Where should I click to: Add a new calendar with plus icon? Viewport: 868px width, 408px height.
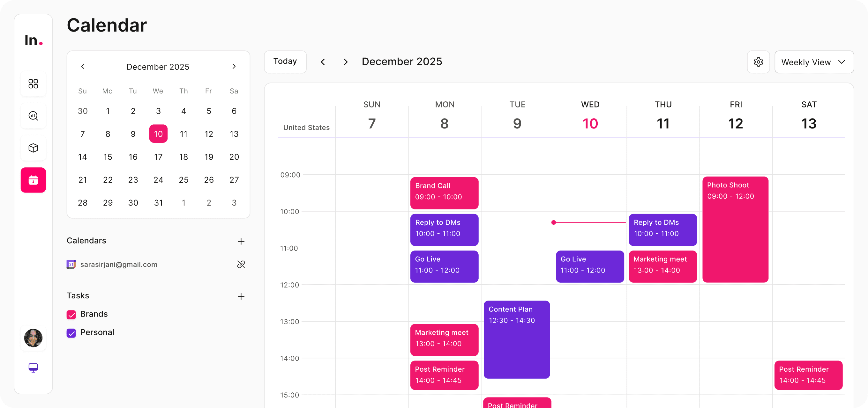point(241,241)
